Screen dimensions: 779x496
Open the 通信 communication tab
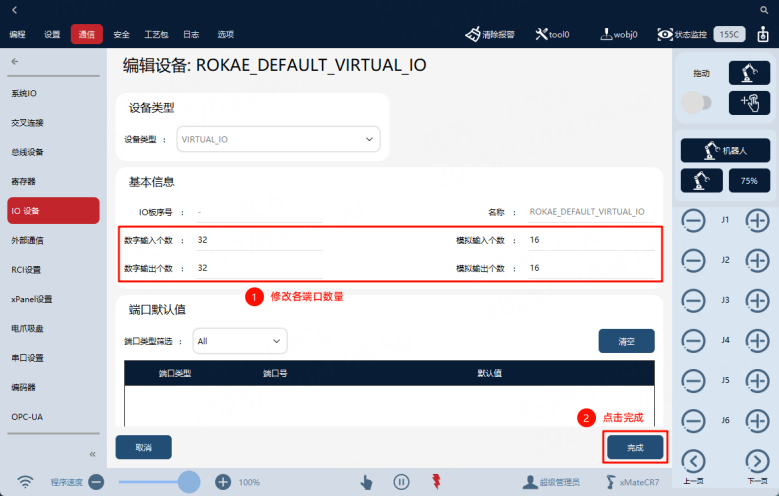[x=86, y=34]
